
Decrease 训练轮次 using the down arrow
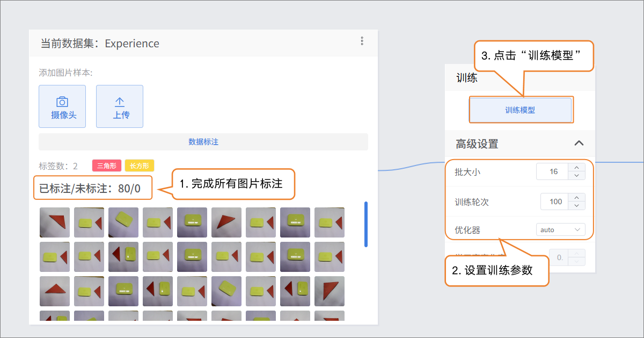point(576,205)
